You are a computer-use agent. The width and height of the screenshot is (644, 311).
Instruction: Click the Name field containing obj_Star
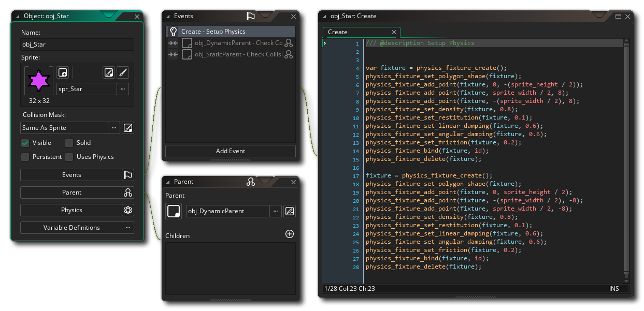[x=77, y=45]
